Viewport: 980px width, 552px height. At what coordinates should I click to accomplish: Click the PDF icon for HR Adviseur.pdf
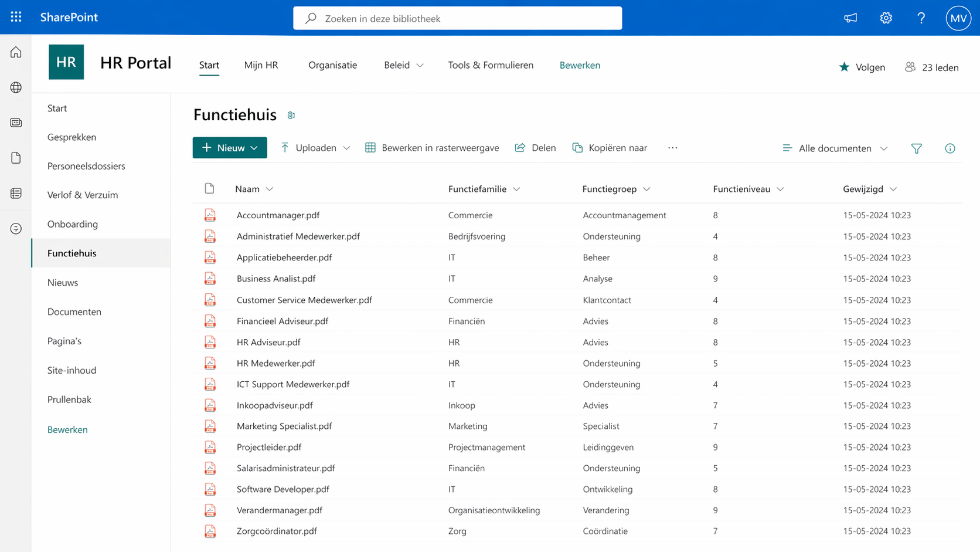210,342
